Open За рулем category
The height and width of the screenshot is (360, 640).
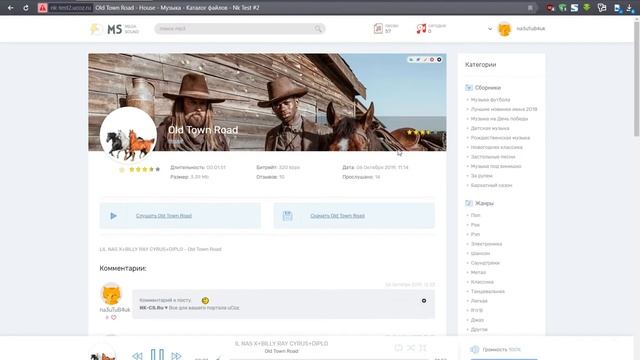482,176
